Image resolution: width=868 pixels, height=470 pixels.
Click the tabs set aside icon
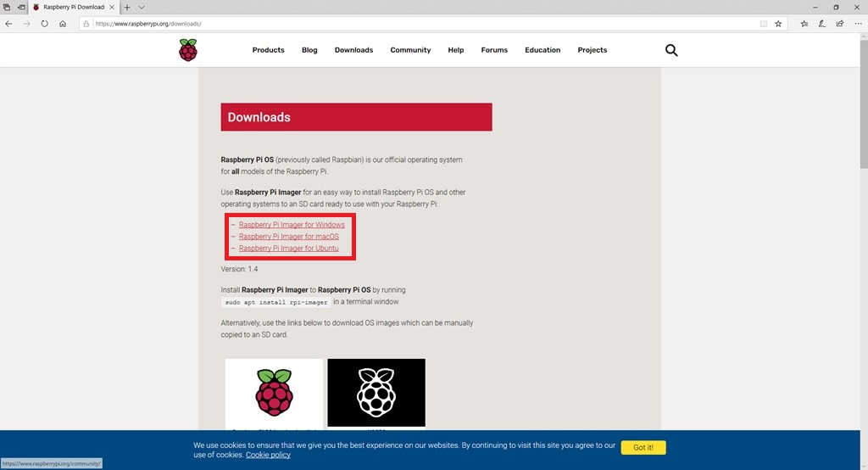[x=7, y=7]
